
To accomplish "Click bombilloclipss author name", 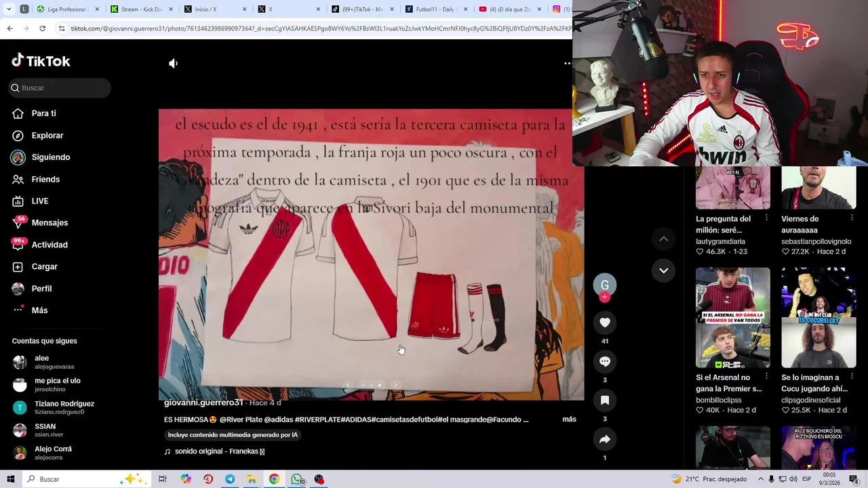I will [719, 400].
